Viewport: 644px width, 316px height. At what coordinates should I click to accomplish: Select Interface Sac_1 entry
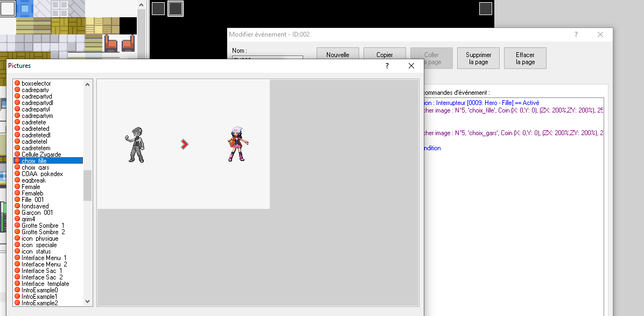(x=42, y=271)
